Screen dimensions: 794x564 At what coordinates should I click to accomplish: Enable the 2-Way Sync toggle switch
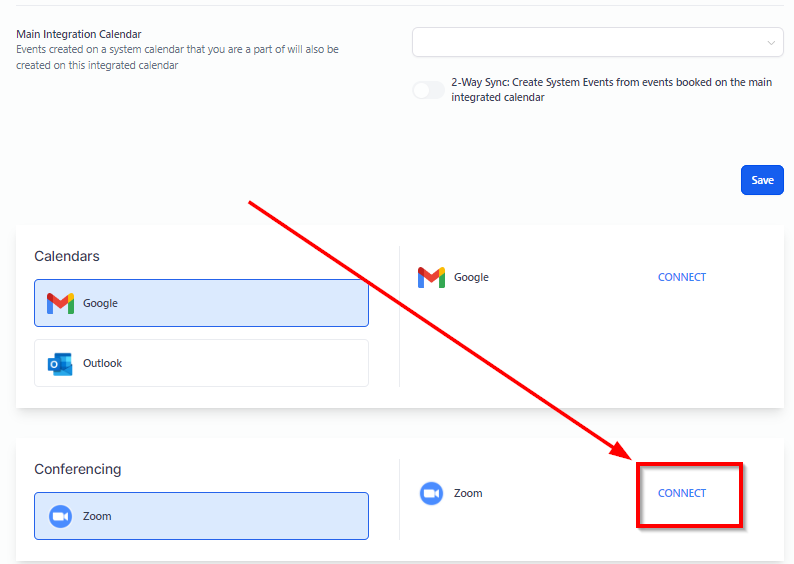tap(428, 90)
